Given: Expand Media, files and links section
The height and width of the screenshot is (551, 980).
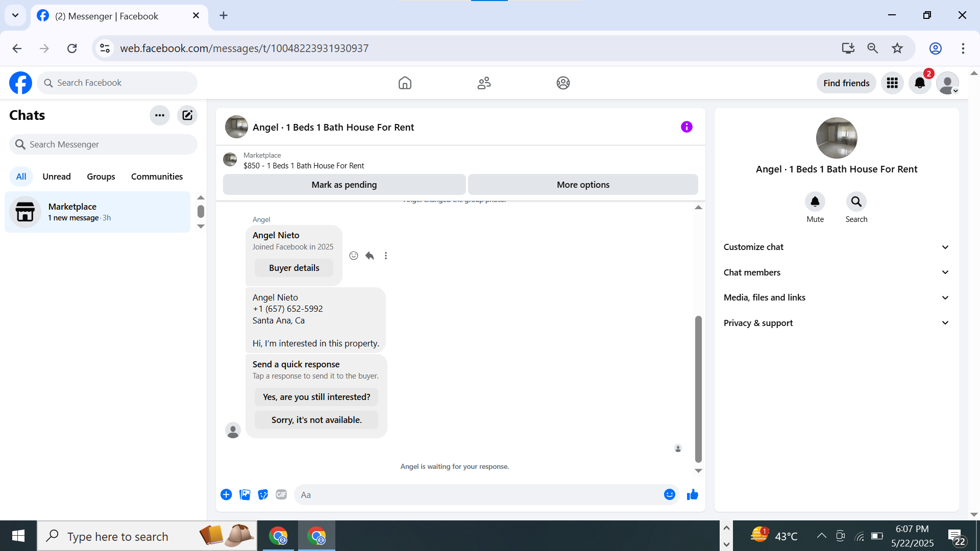Looking at the screenshot, I should (x=837, y=297).
